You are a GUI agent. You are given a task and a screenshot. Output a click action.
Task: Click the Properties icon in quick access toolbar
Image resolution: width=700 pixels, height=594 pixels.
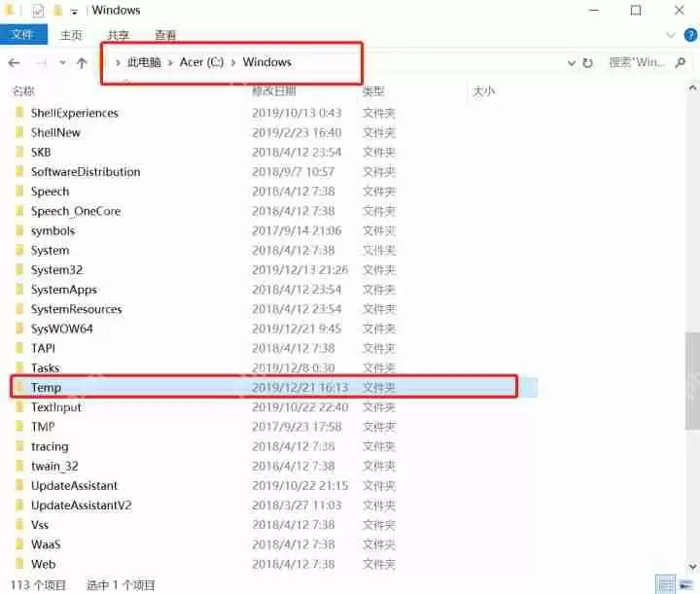[x=38, y=11]
